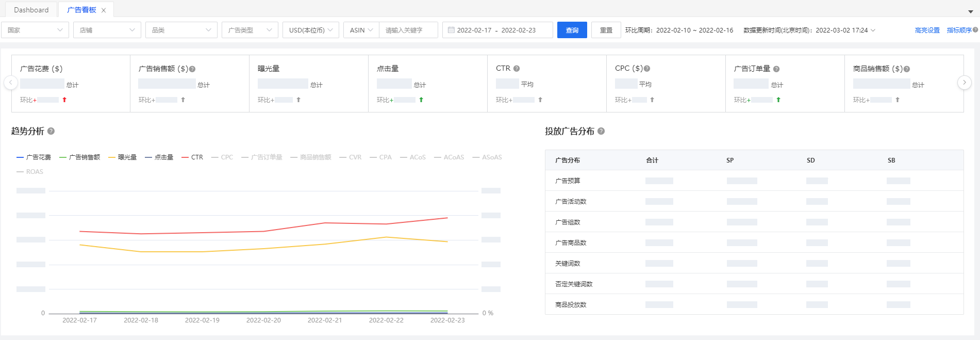The image size is (980, 340).
Task: Click the help icon next to 趋势分析
Action: [x=51, y=131]
